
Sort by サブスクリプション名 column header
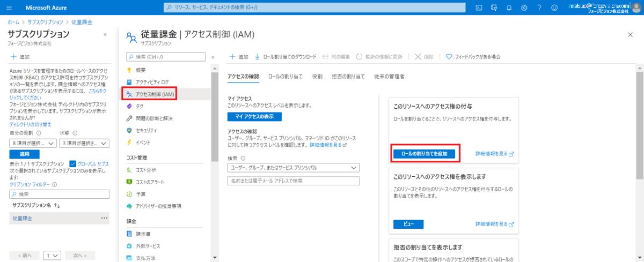point(36,205)
